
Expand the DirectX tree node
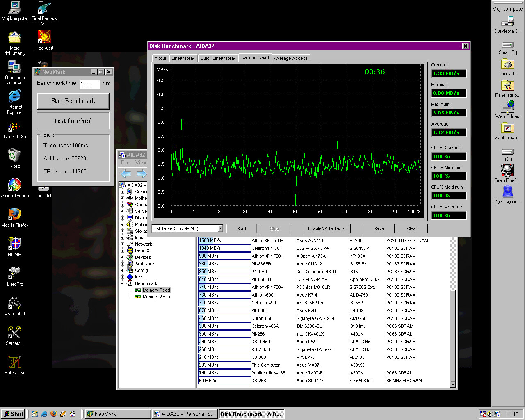click(122, 251)
